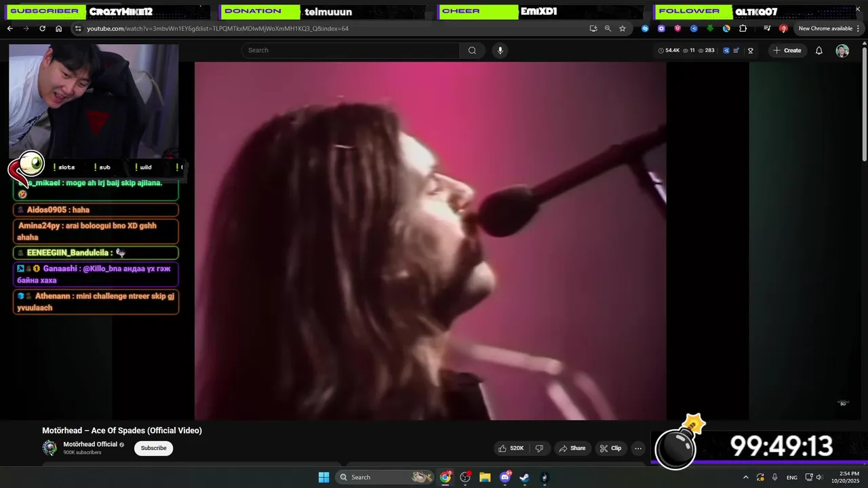
Task: Show hidden system tray icons
Action: tap(745, 477)
